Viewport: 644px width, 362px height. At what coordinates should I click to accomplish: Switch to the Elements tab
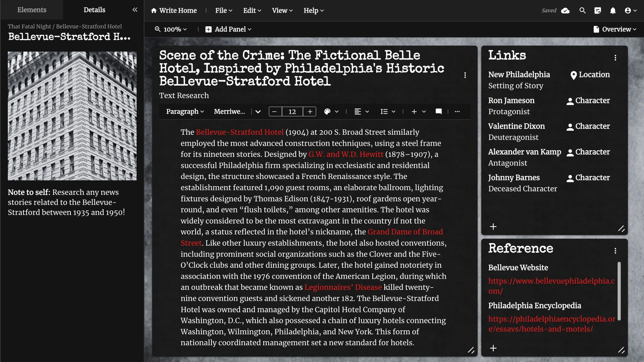32,10
